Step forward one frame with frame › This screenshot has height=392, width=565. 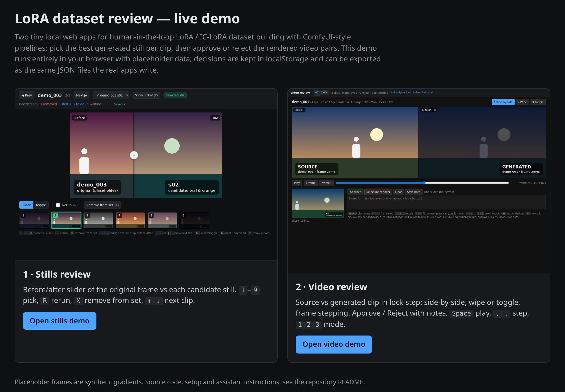326,183
